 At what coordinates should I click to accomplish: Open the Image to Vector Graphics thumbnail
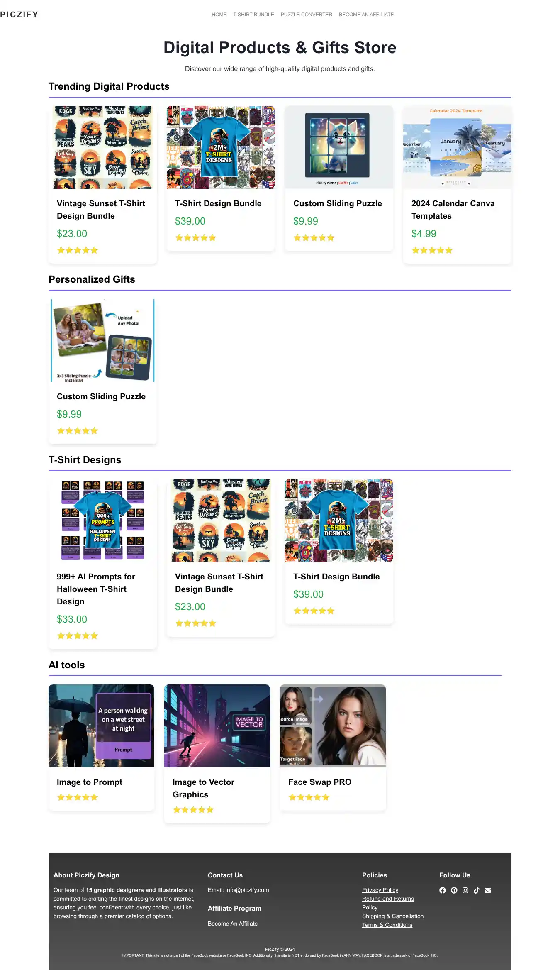217,726
